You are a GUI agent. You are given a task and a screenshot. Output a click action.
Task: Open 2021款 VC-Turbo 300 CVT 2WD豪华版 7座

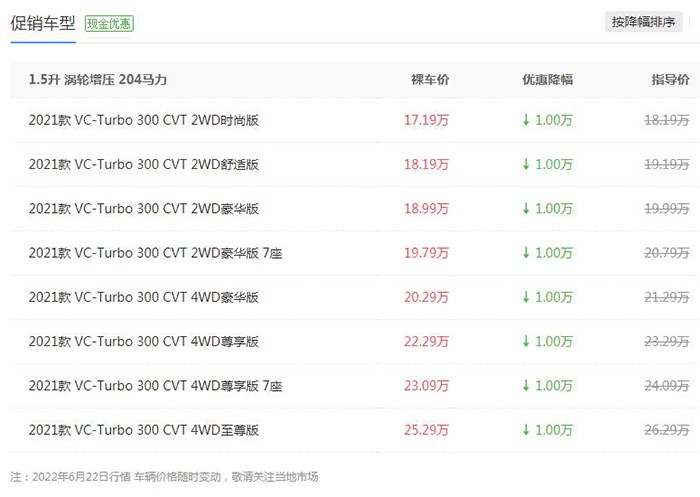tap(155, 253)
